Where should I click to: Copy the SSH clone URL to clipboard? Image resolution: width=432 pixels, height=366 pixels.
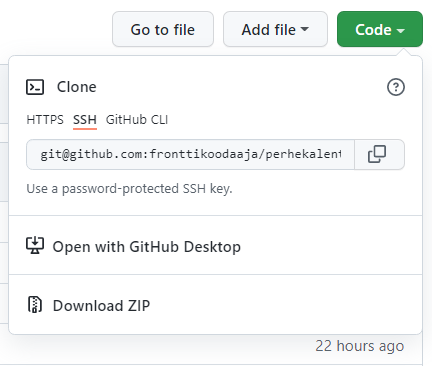point(379,155)
